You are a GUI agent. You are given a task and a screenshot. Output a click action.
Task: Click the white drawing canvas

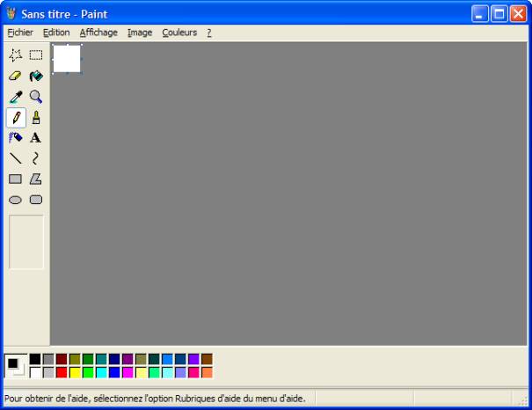(67, 58)
